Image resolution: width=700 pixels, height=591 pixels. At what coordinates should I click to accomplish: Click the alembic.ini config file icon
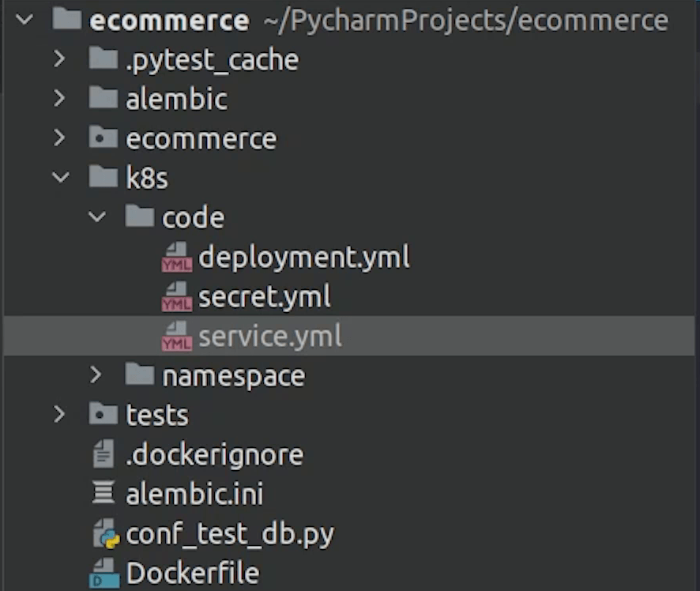click(x=103, y=493)
